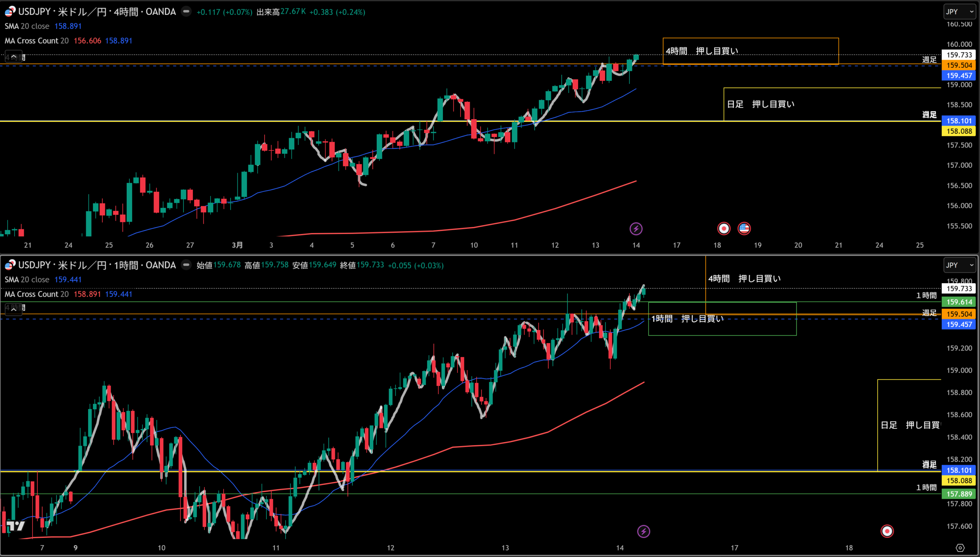Image resolution: width=980 pixels, height=557 pixels.
Task: Click the lightning bolt icon on the 4-hour chart
Action: (636, 229)
